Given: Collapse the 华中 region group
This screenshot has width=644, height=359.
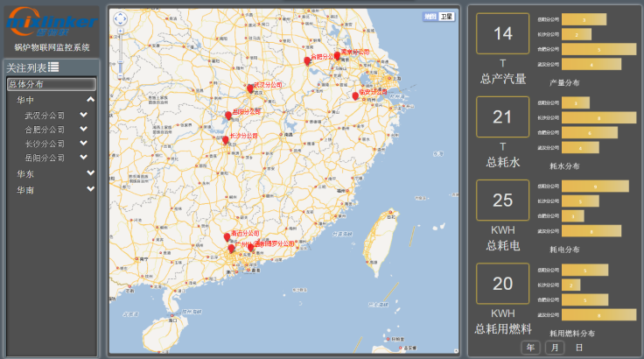Looking at the screenshot, I should pos(90,100).
